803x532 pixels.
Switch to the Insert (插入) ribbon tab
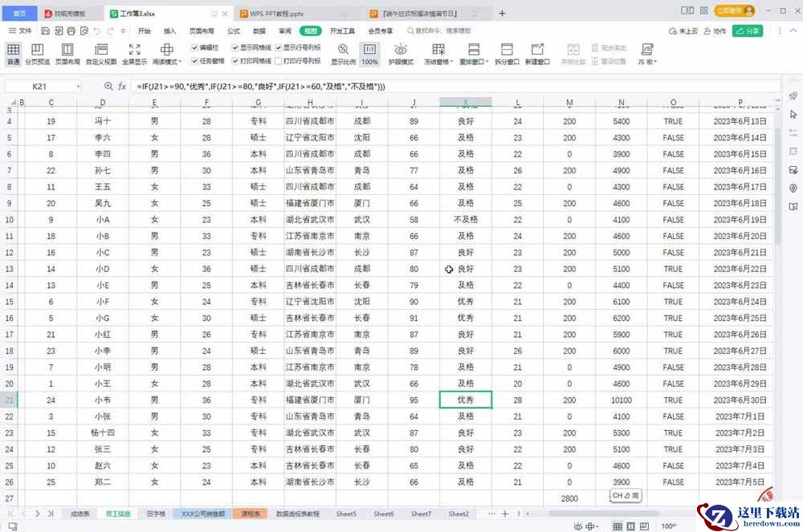pos(169,31)
